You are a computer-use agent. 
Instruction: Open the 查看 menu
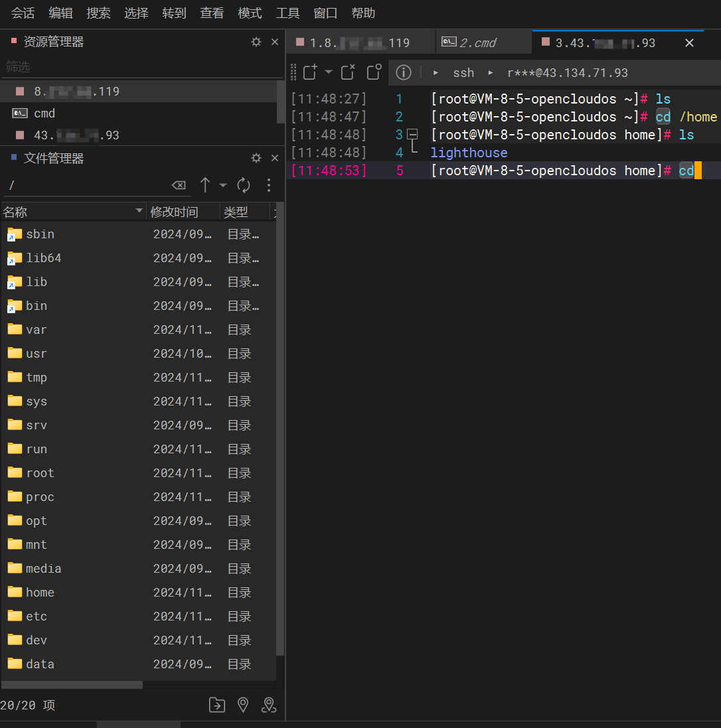212,13
